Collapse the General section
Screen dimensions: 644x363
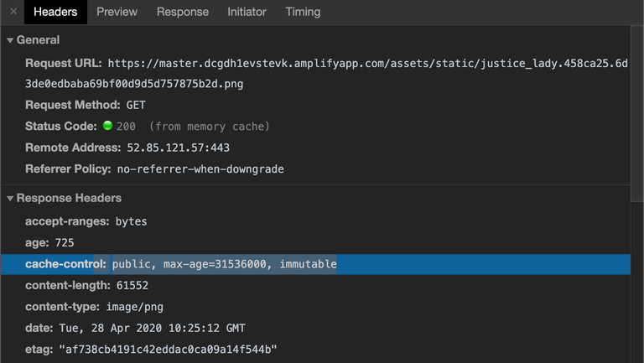tap(11, 40)
